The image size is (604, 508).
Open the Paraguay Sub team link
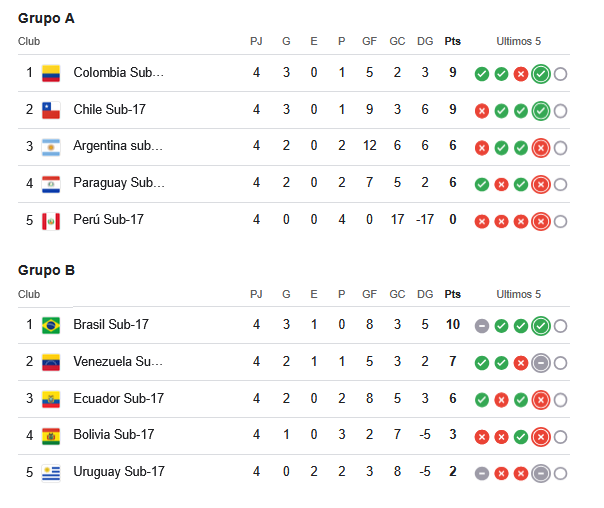tap(119, 183)
